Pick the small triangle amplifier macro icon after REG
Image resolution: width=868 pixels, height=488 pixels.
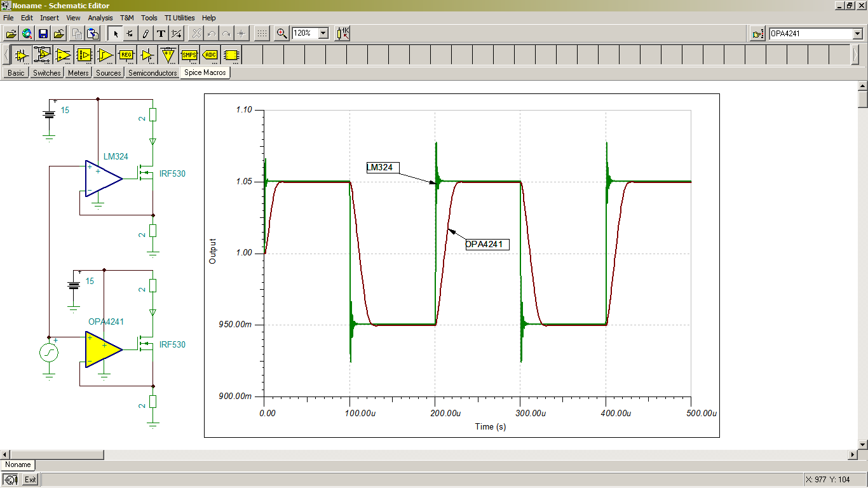pos(147,55)
